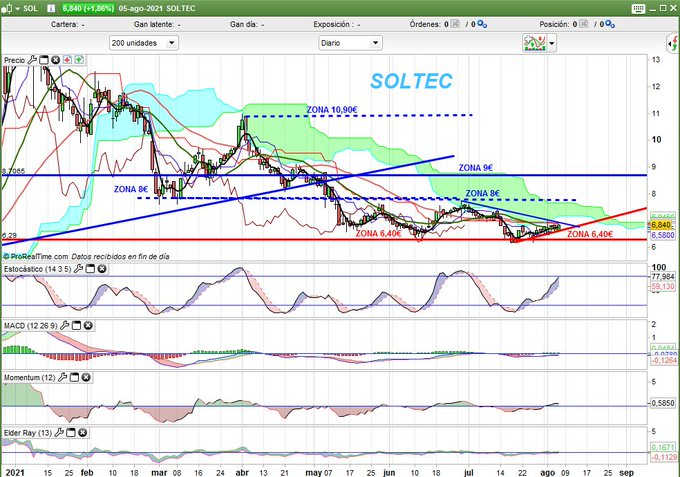Click the Gan día label

coord(243,25)
